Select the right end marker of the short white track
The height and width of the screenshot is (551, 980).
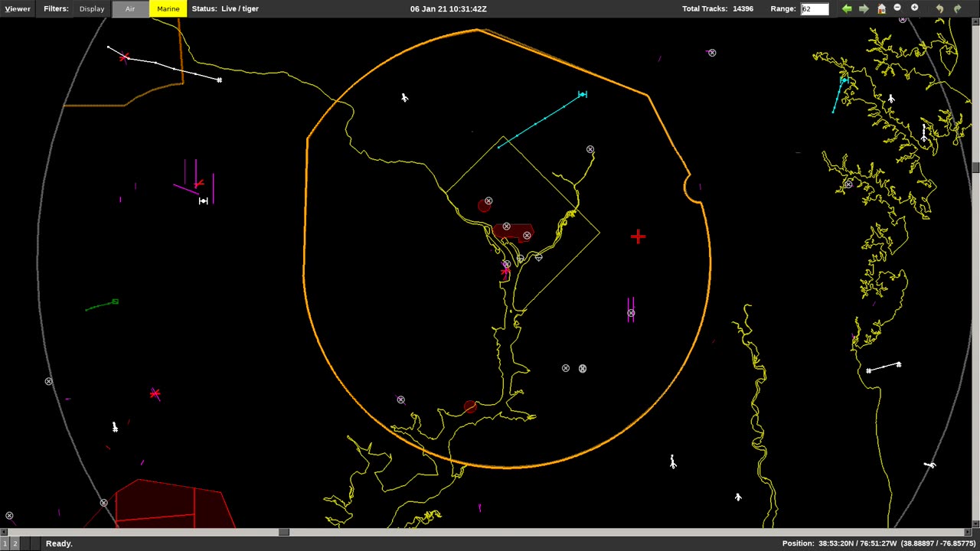click(899, 364)
